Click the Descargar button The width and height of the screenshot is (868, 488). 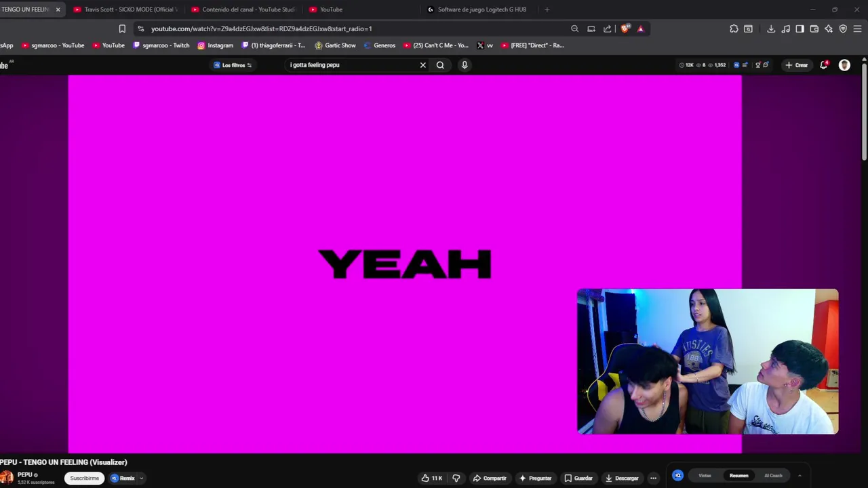(x=621, y=479)
